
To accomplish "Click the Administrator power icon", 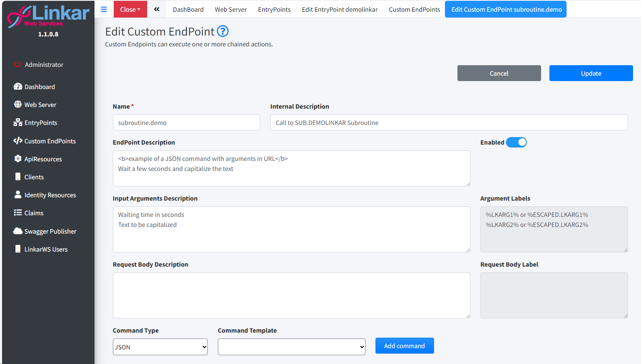I will [x=18, y=64].
